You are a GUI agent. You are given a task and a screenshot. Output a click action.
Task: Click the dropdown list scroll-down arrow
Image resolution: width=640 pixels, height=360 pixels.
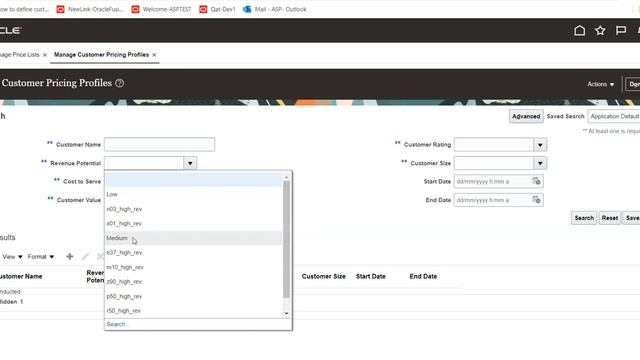[x=286, y=313]
